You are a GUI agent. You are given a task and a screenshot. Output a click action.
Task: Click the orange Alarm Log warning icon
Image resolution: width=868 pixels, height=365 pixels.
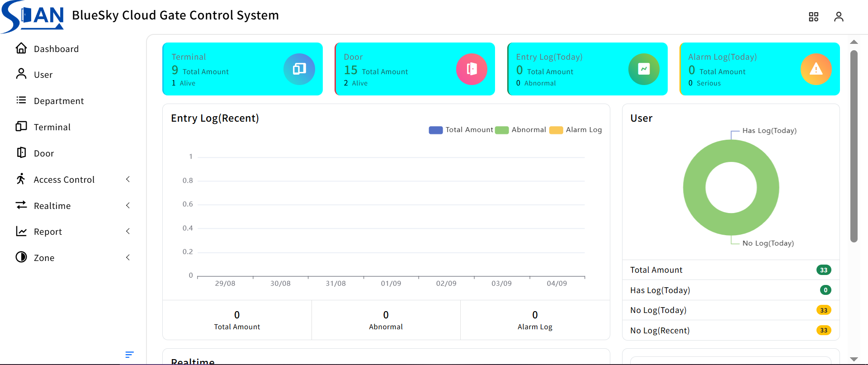[x=816, y=69]
